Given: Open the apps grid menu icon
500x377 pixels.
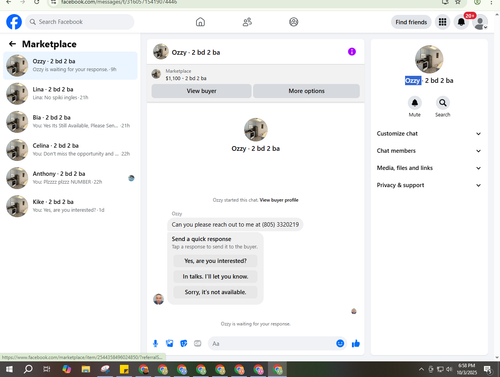Looking at the screenshot, I should (x=442, y=22).
